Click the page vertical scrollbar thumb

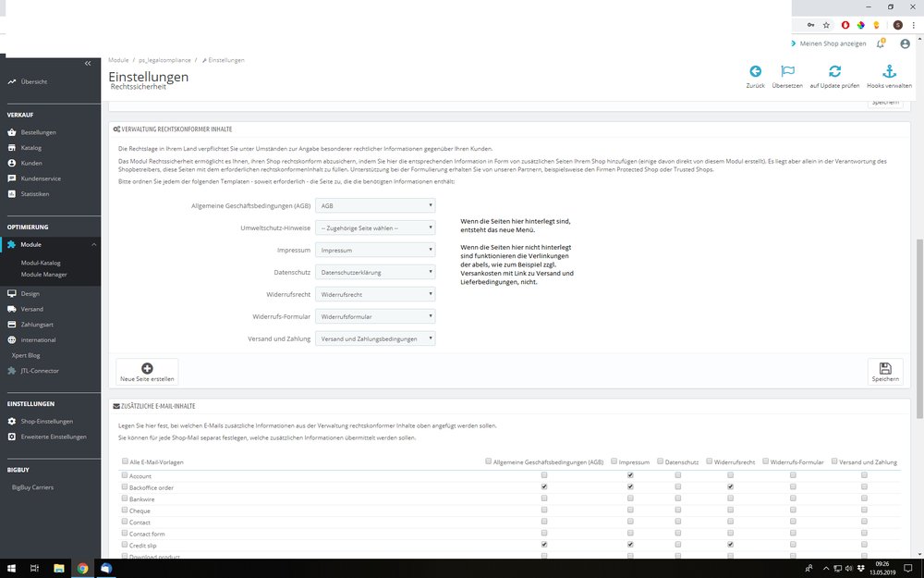tap(920, 328)
